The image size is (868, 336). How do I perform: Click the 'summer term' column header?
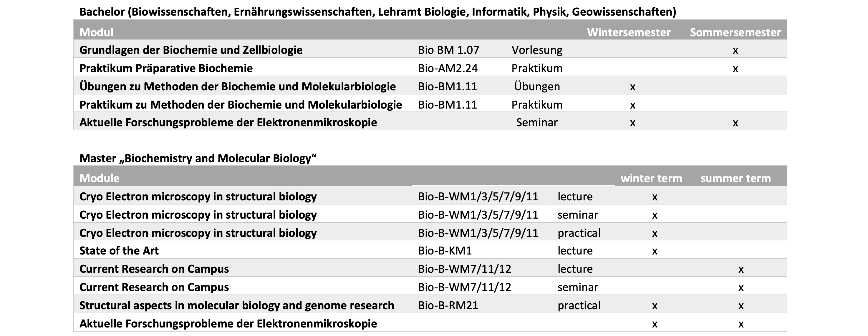(x=736, y=178)
